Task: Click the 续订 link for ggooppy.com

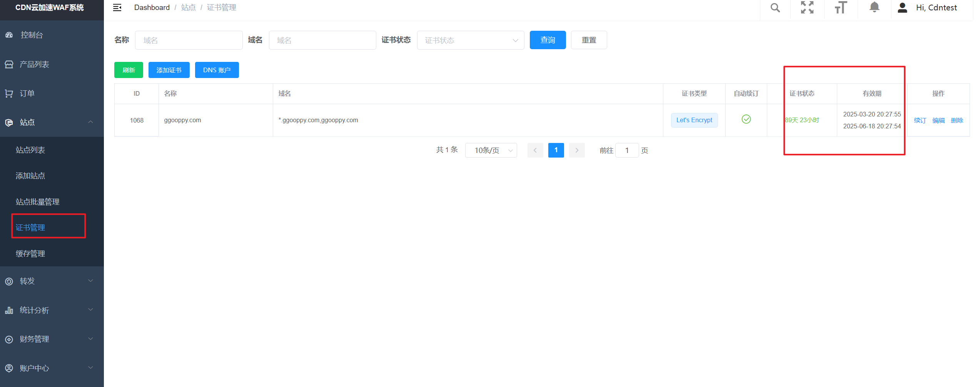Action: [920, 120]
